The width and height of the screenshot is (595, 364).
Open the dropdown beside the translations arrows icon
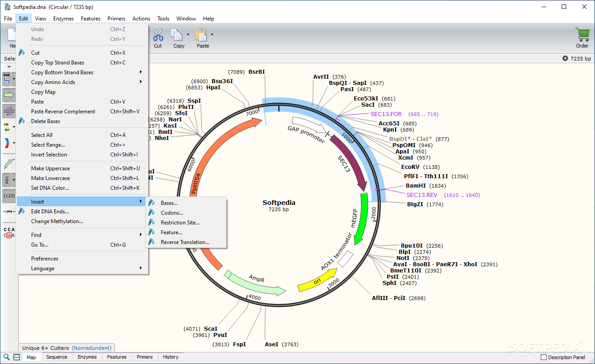[x=14, y=127]
